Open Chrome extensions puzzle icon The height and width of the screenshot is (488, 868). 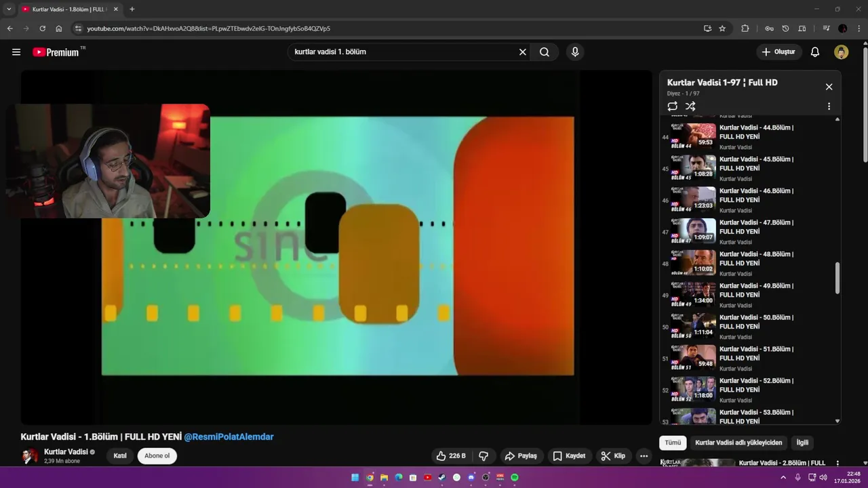click(745, 28)
